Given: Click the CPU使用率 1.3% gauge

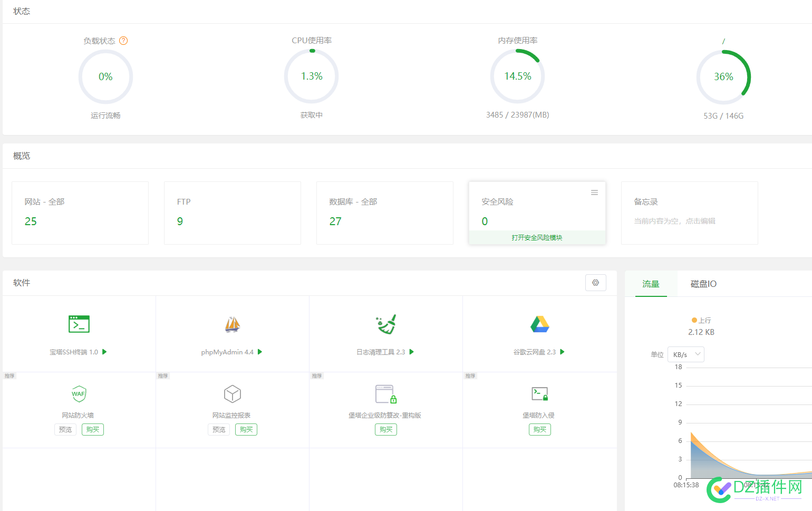Looking at the screenshot, I should [x=312, y=76].
